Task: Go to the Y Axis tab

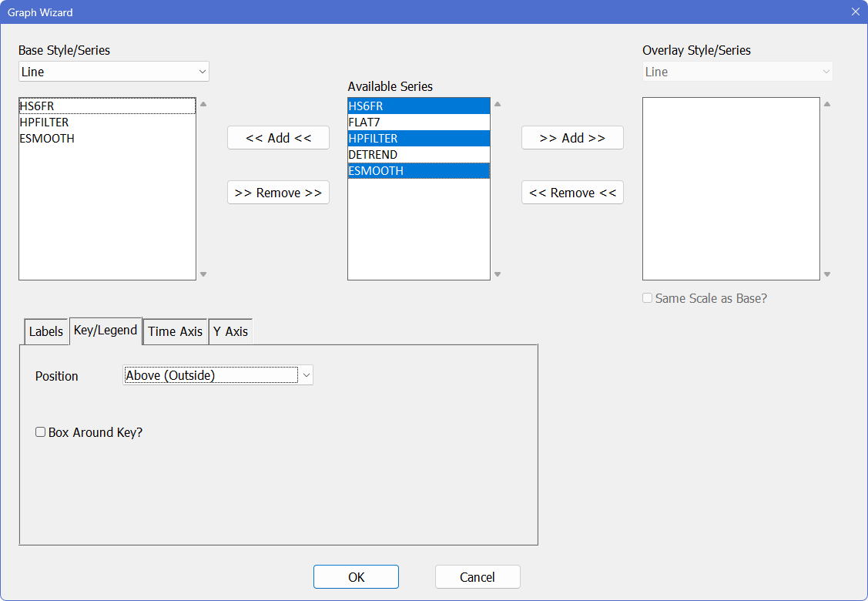Action: tap(230, 331)
